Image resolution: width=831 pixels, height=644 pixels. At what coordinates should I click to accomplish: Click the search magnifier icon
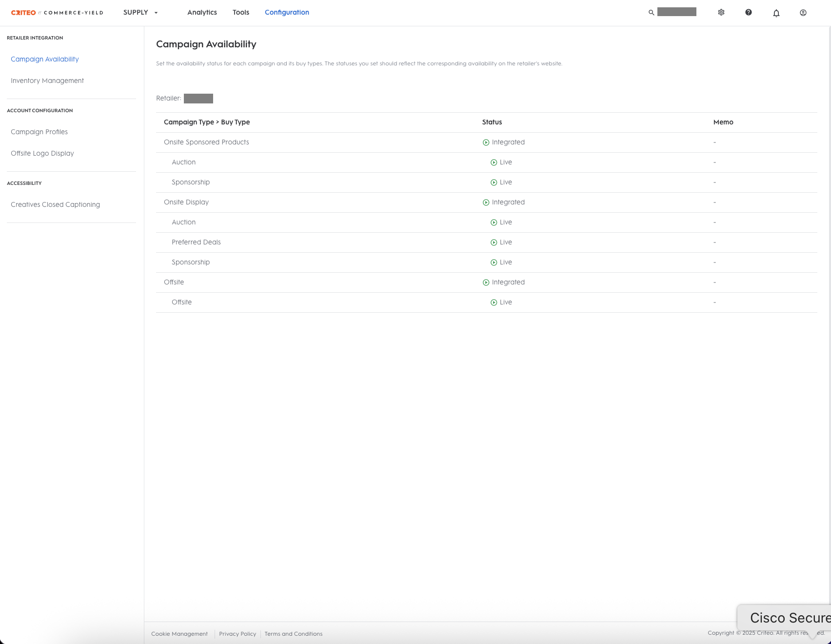[x=651, y=13]
